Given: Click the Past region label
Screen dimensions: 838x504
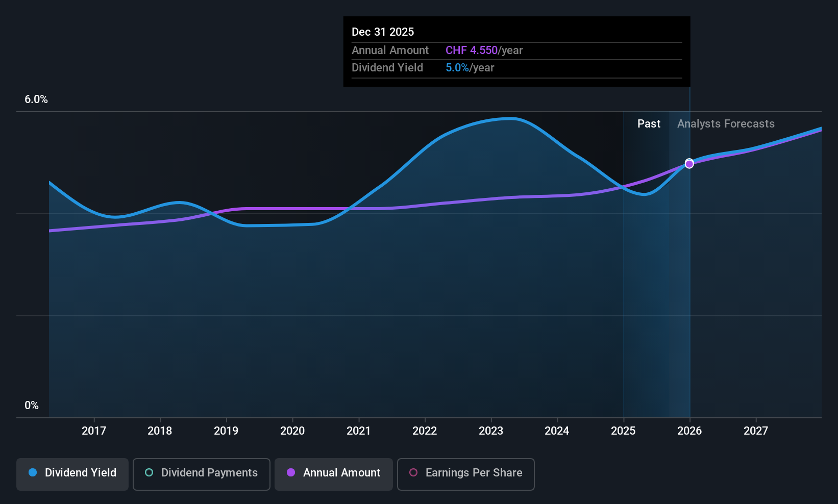Looking at the screenshot, I should coord(649,124).
